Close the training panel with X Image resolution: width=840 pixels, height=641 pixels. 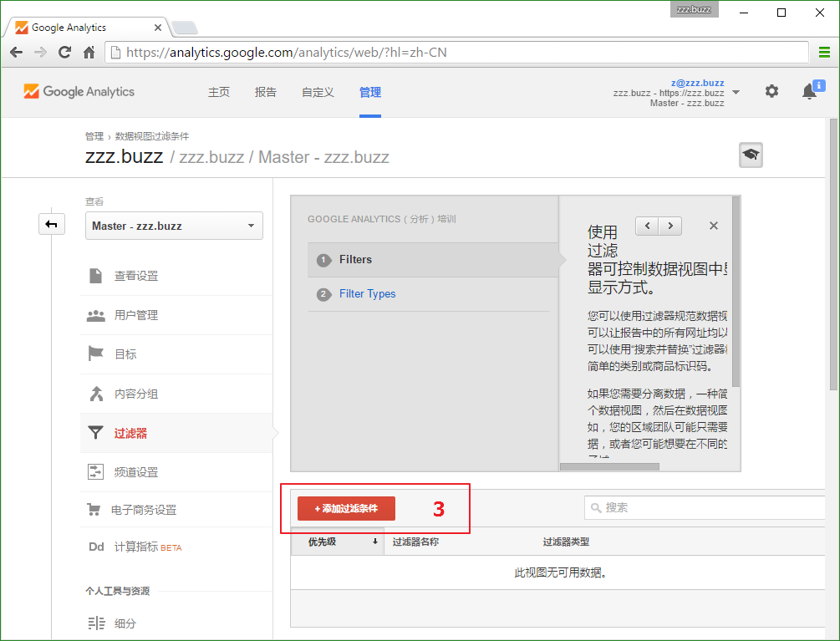coord(714,226)
